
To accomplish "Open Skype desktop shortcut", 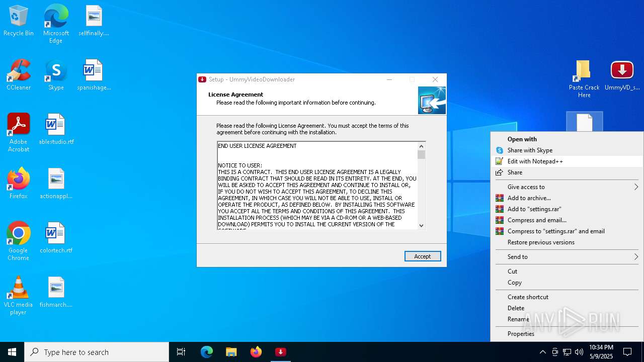I will (x=56, y=75).
